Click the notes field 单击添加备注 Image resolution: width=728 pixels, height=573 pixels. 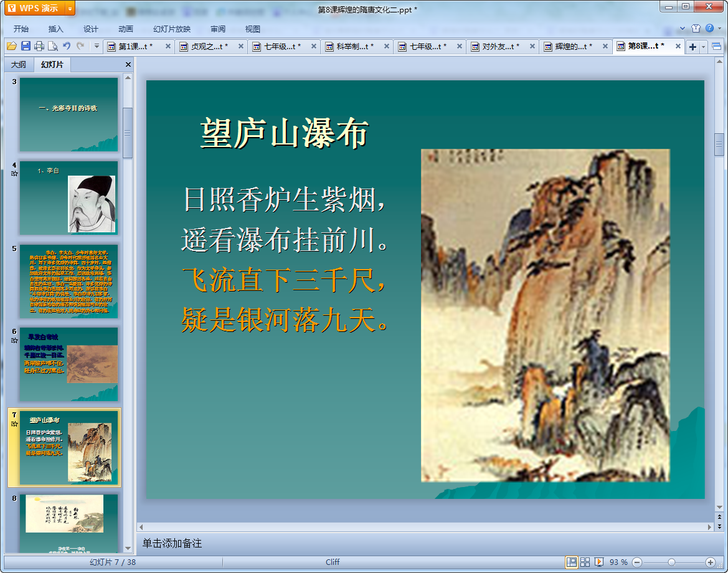tap(172, 543)
